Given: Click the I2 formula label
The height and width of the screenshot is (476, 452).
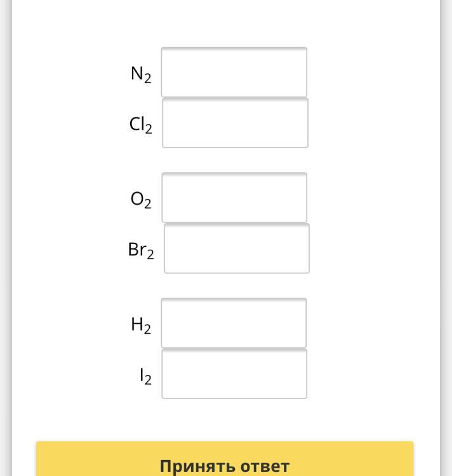Looking at the screenshot, I should click(145, 376).
